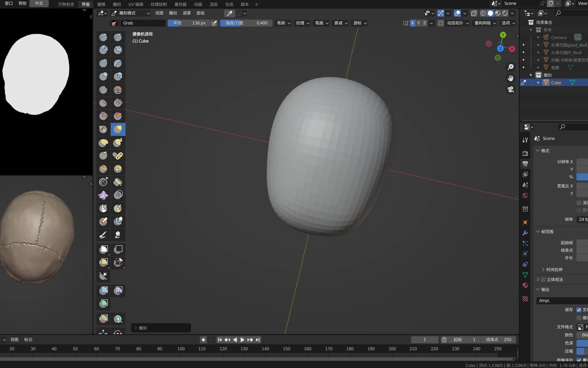
Task: Add a workspace with the plus button
Action: coord(256,4)
